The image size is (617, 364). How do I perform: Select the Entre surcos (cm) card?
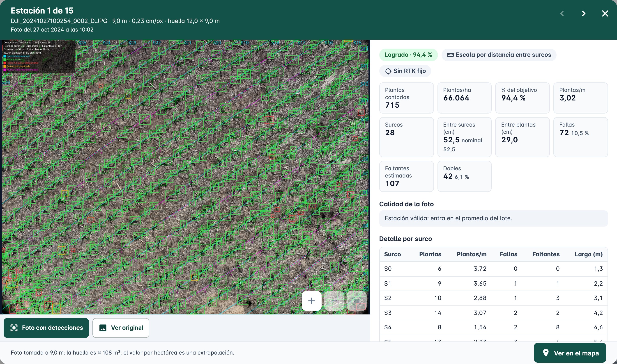click(x=464, y=137)
